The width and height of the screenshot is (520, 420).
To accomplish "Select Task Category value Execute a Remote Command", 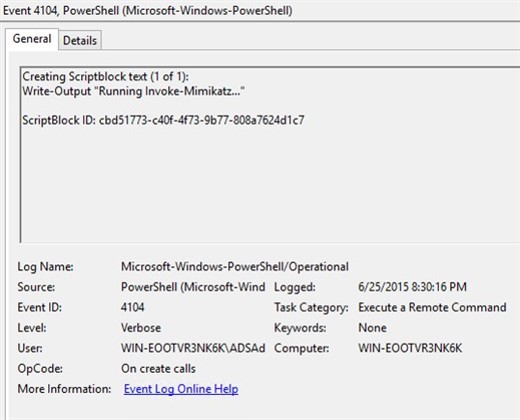I will (432, 307).
